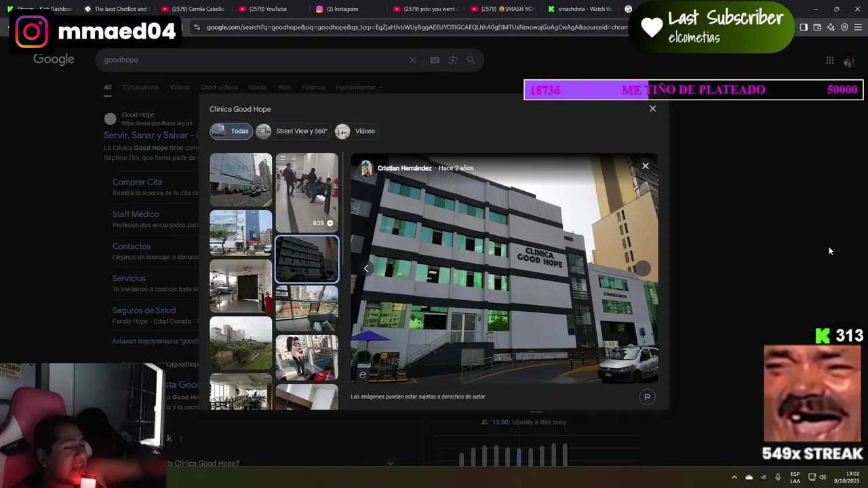The height and width of the screenshot is (488, 868).
Task: Open the Google apps grid
Action: tap(829, 60)
